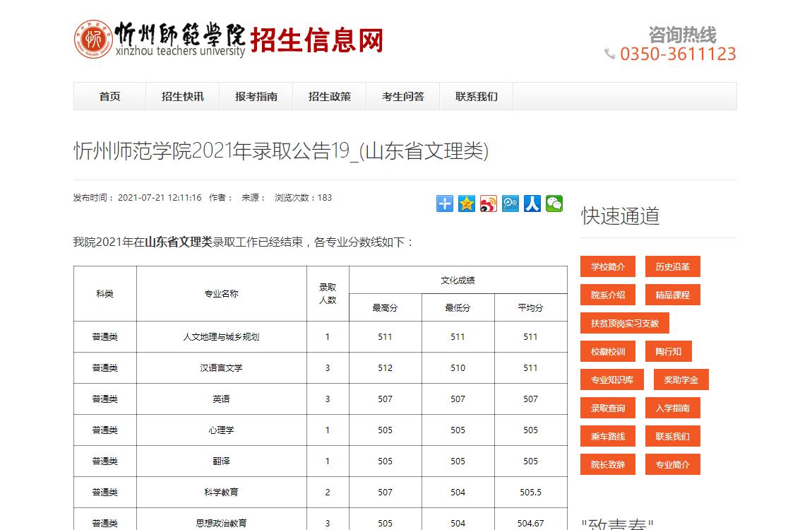The width and height of the screenshot is (812, 530).
Task: Go to 报考指南 section
Action: (256, 96)
